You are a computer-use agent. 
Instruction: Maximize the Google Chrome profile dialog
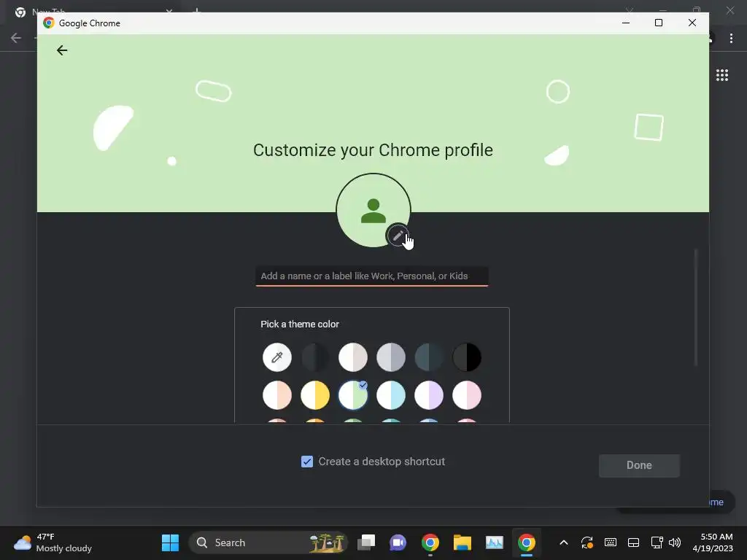pos(659,23)
